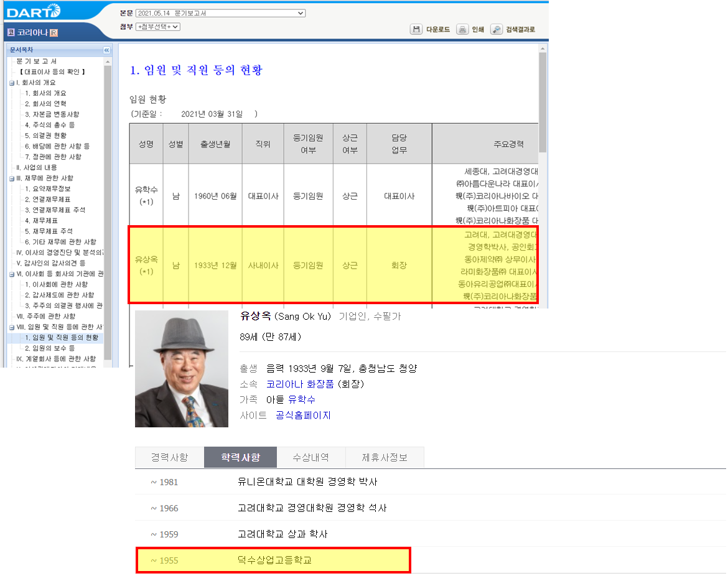
Task: Click the profile photo of 유상옥
Action: 182,369
